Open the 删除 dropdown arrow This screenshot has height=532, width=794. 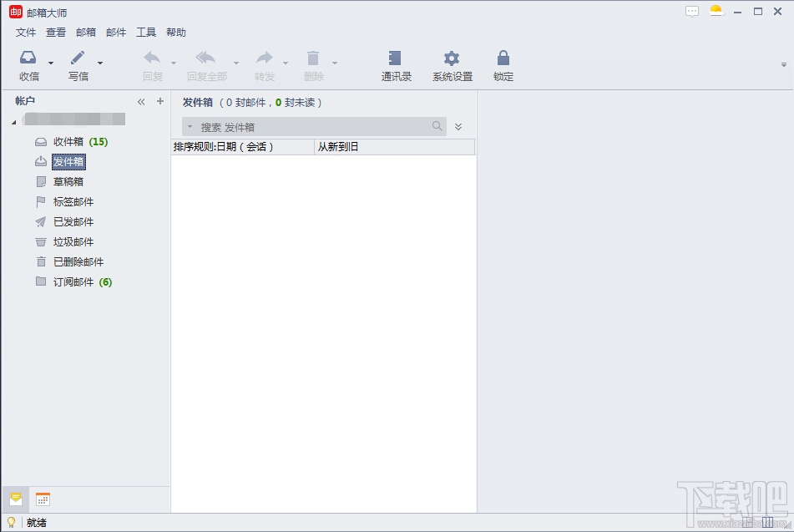[335, 63]
